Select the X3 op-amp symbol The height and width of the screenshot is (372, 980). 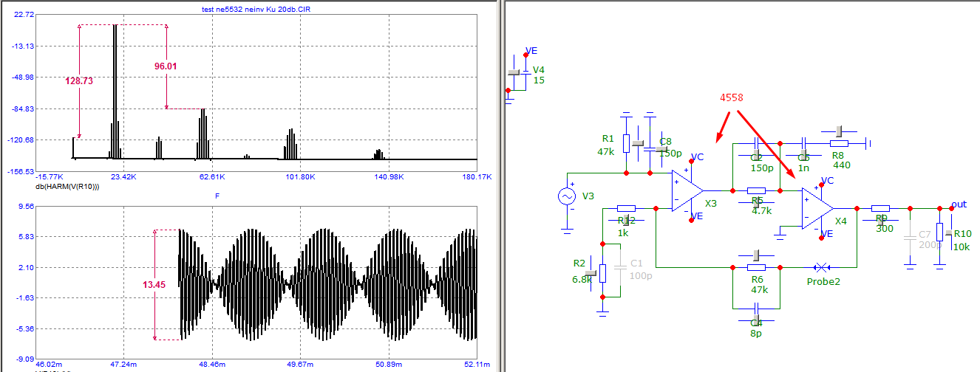pyautogui.click(x=687, y=190)
